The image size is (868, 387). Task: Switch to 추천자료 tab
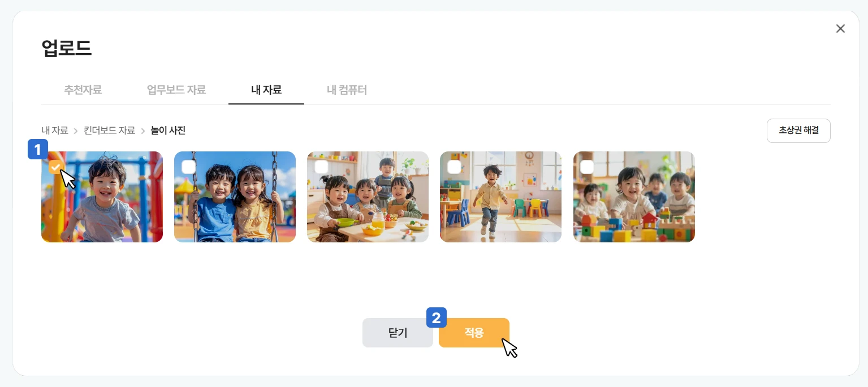click(x=83, y=90)
